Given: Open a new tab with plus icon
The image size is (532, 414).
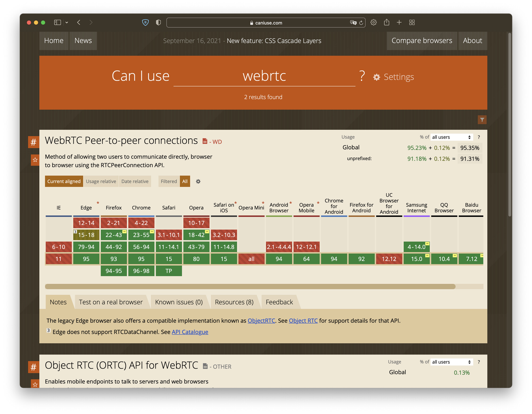Looking at the screenshot, I should [x=399, y=23].
